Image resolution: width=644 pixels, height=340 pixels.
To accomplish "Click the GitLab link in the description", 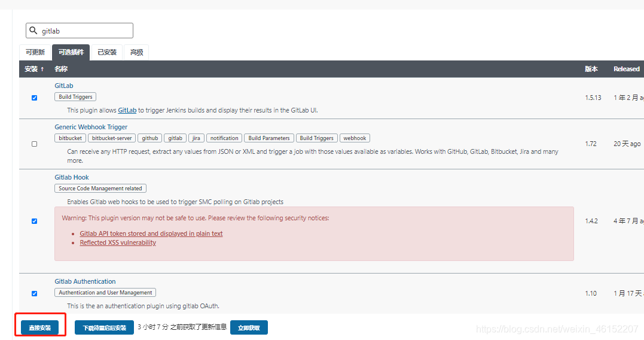I will point(127,110).
